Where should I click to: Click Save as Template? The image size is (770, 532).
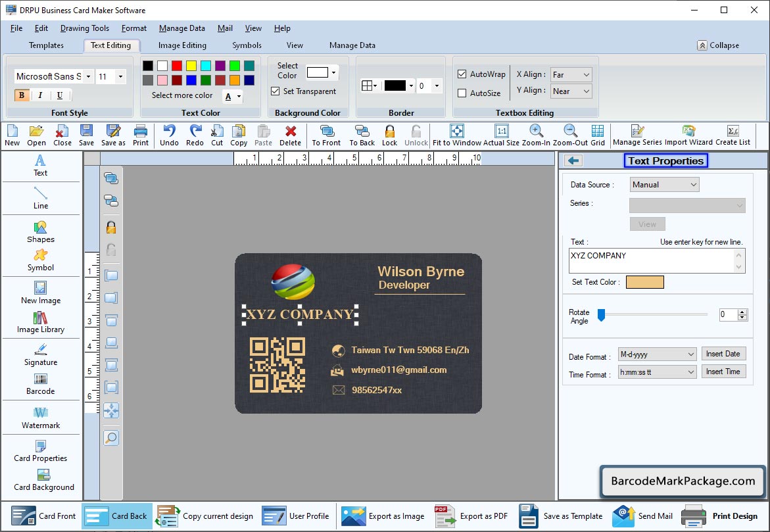pyautogui.click(x=560, y=516)
